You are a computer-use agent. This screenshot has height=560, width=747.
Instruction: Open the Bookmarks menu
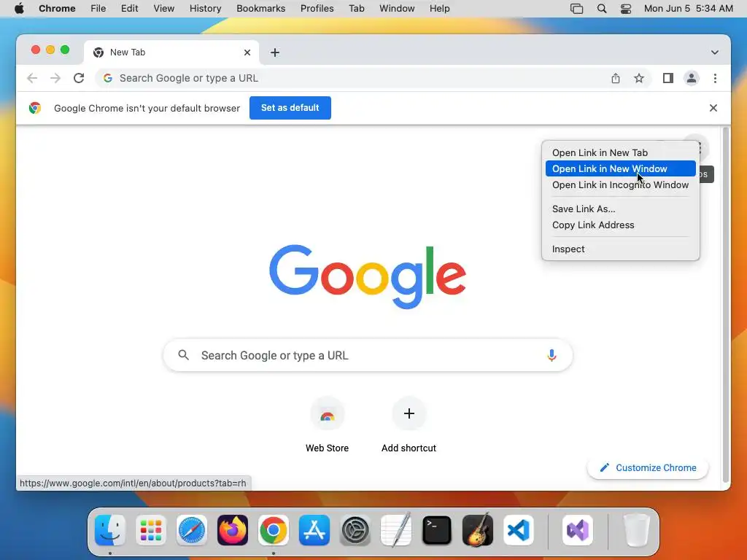coord(261,9)
